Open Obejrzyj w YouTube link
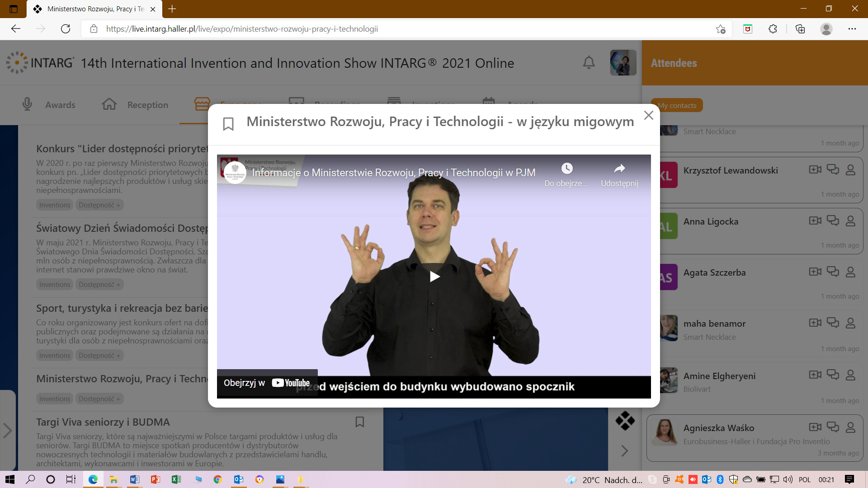Viewport: 868px width, 488px height. click(x=267, y=383)
